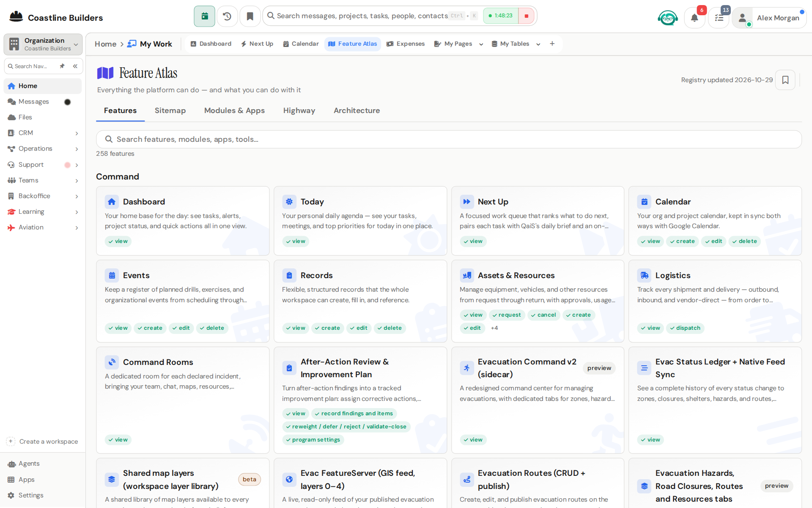Click the plus icon to add tab
812x508 pixels.
tap(552, 44)
